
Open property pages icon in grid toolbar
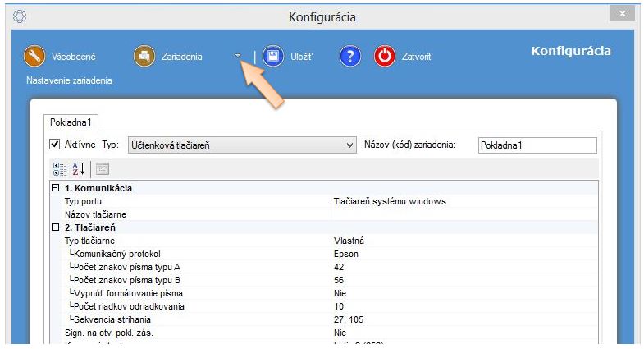coord(103,168)
